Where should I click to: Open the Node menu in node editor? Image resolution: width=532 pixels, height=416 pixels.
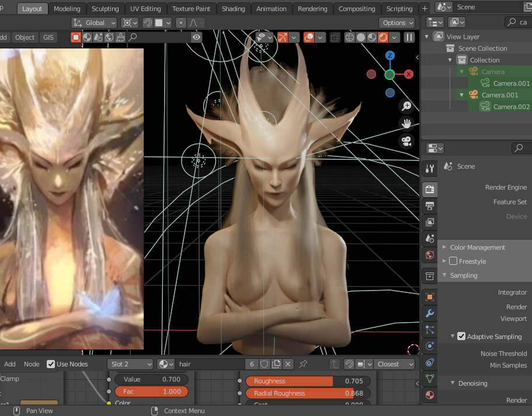click(x=32, y=364)
